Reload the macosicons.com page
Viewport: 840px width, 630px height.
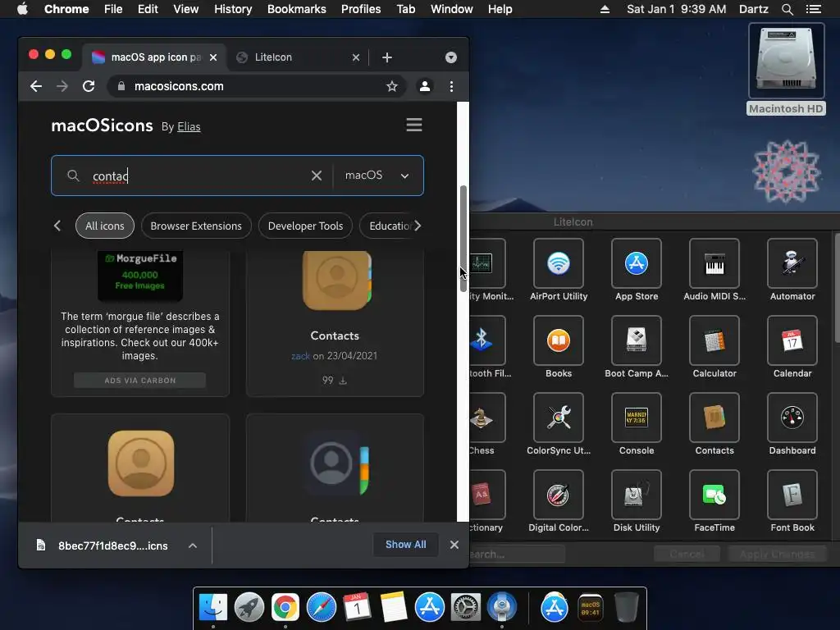point(89,86)
